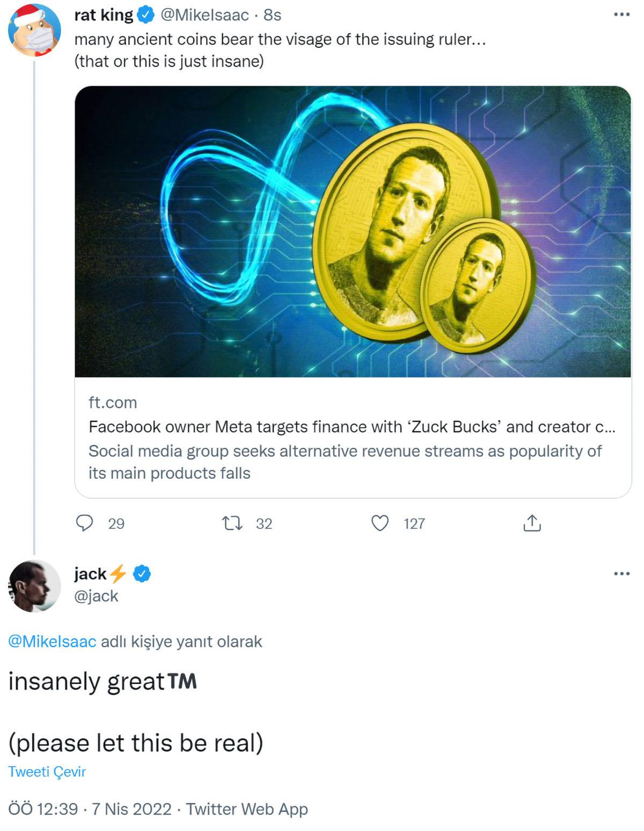Click rat king's verified badge
This screenshot has height=831, width=644.
click(x=145, y=16)
